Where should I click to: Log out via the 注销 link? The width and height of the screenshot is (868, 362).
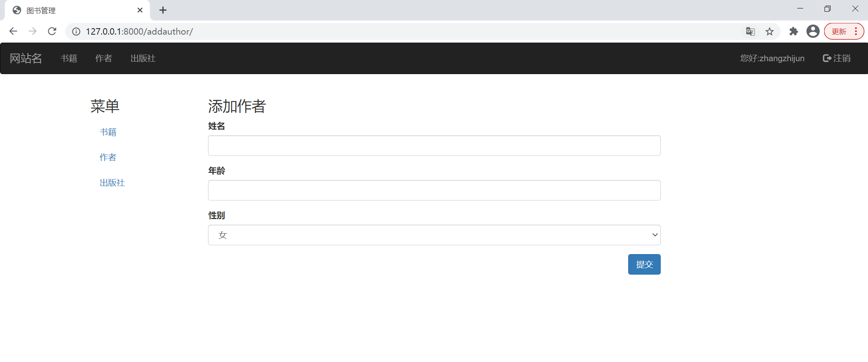(837, 58)
